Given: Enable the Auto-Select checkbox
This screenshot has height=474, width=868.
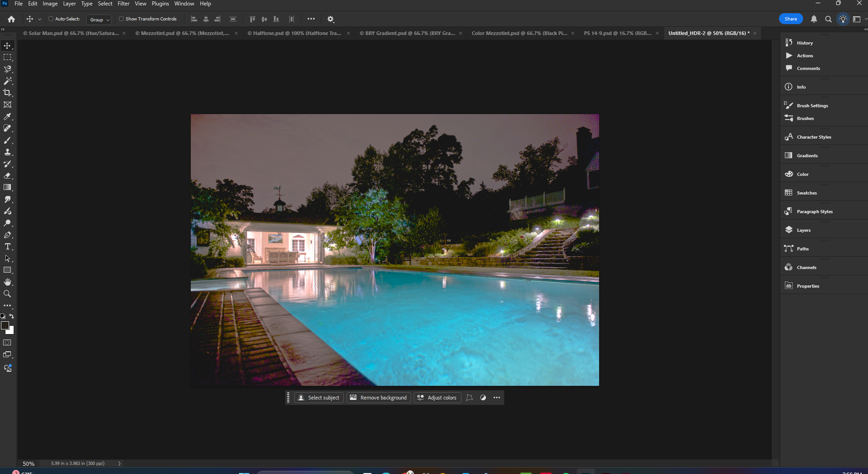Looking at the screenshot, I should 51,19.
